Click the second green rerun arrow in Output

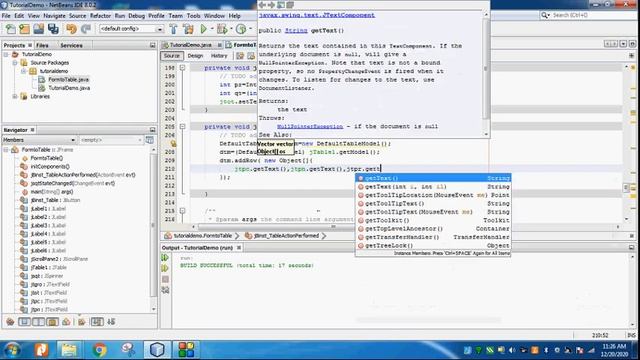pos(165,268)
